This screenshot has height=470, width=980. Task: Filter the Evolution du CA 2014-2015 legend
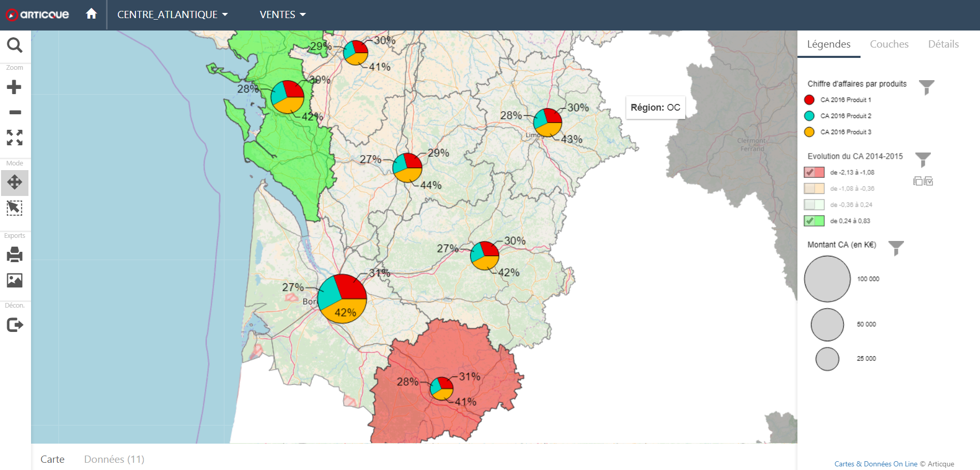pyautogui.click(x=923, y=160)
